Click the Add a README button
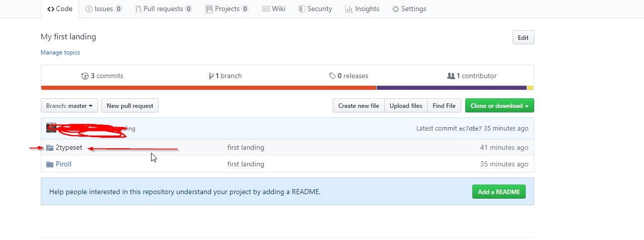 coord(499,192)
